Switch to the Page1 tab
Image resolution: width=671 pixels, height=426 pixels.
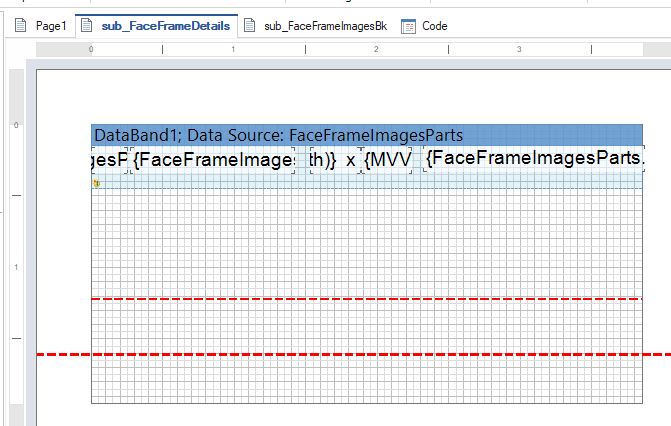[x=41, y=26]
